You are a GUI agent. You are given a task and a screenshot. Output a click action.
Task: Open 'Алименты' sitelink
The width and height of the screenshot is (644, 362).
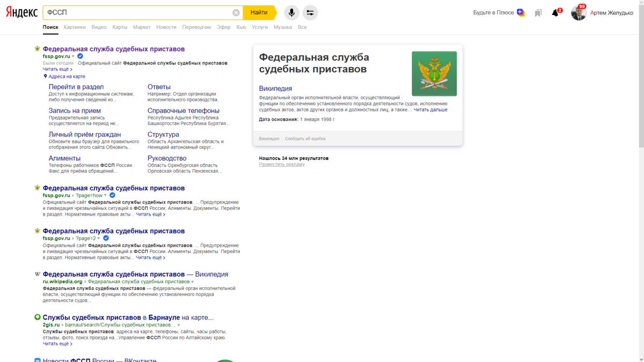pos(64,158)
